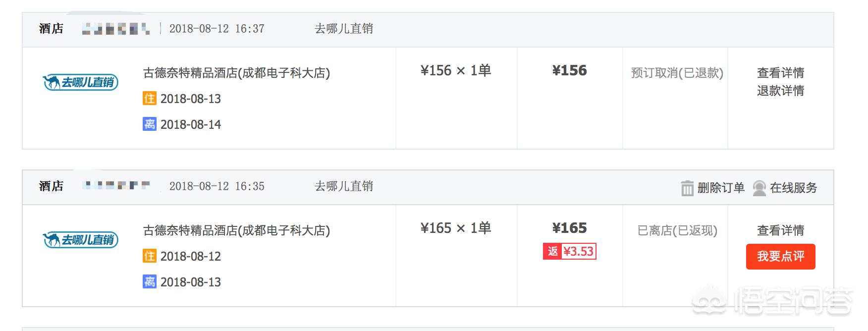868x331 pixels.
Task: Click the online service agent icon
Action: [759, 188]
